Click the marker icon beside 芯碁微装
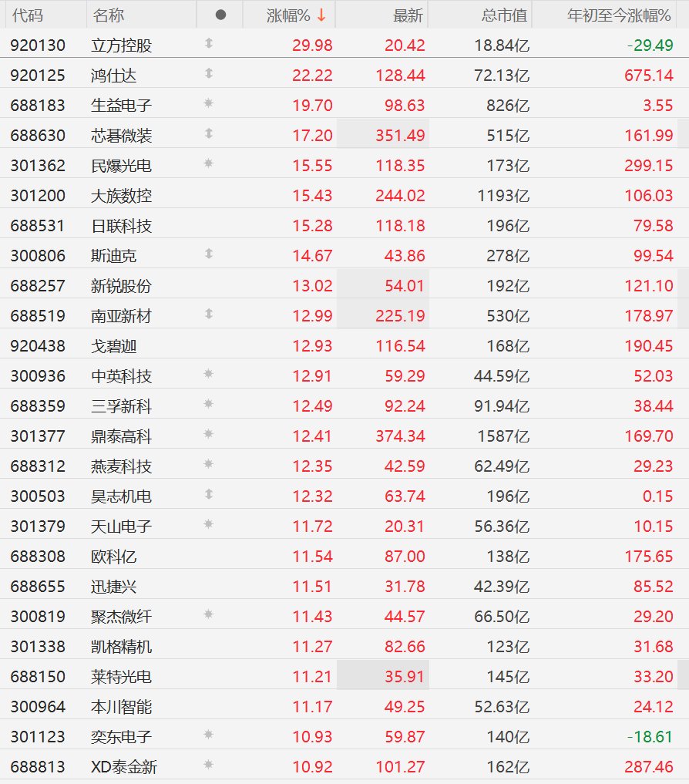 tap(209, 133)
